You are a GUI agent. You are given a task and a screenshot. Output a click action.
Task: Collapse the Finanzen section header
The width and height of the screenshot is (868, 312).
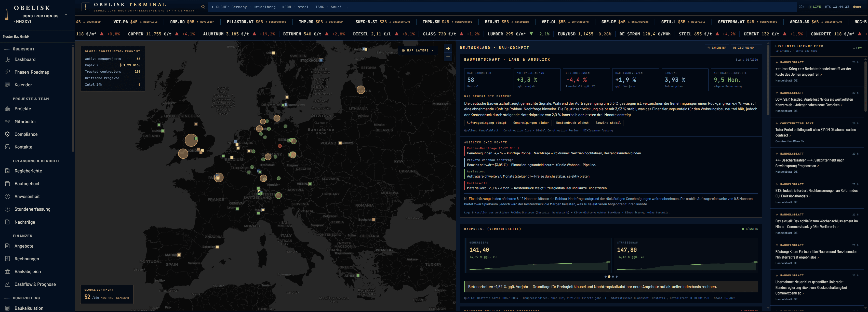23,236
